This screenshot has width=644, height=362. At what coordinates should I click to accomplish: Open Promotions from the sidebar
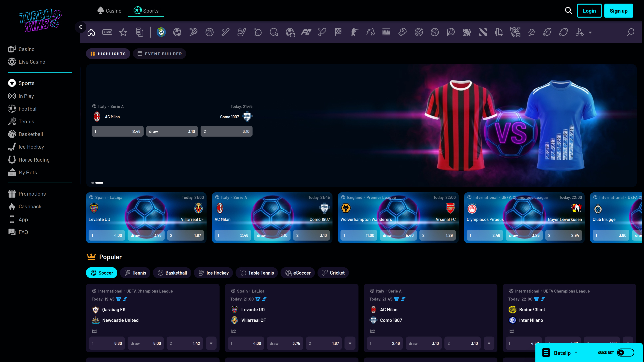32,193
